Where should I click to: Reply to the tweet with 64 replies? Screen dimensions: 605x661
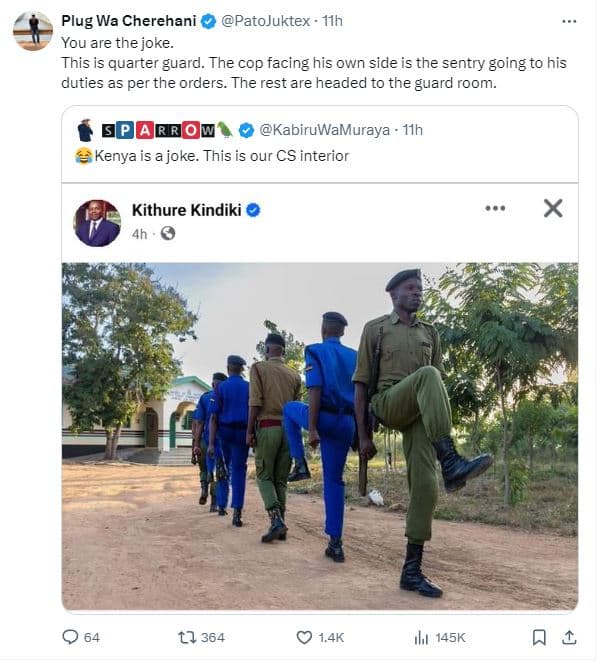pos(70,637)
